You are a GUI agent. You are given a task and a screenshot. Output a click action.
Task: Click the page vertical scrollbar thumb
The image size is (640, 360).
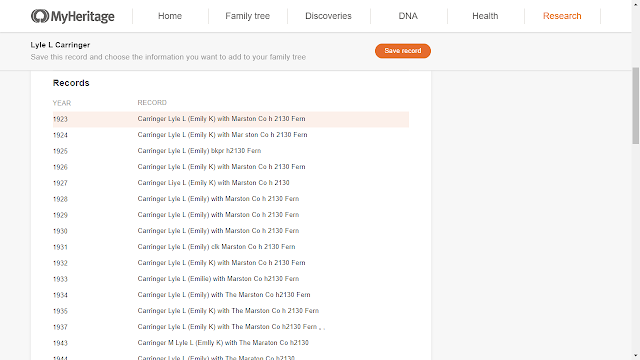[636, 105]
